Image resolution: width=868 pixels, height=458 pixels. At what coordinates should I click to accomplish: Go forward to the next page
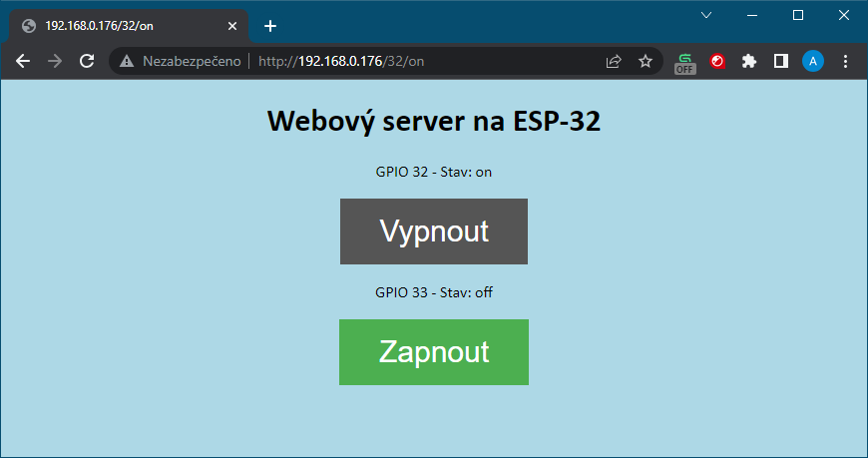point(55,61)
